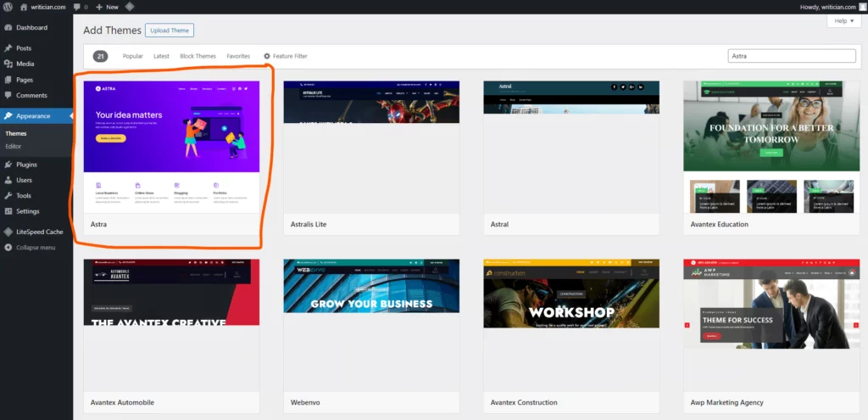Screen dimensions: 868x420
Task: Open the WordPress logo menu
Action: tap(8, 7)
